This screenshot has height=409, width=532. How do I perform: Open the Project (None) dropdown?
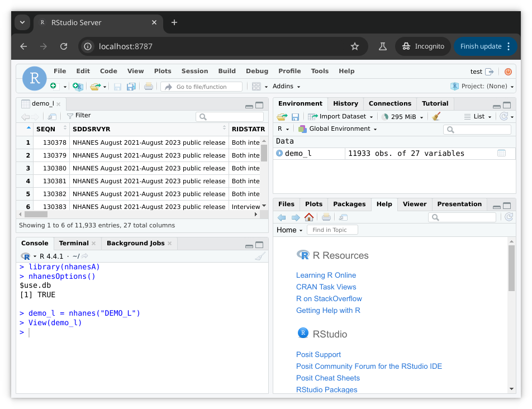pos(482,86)
